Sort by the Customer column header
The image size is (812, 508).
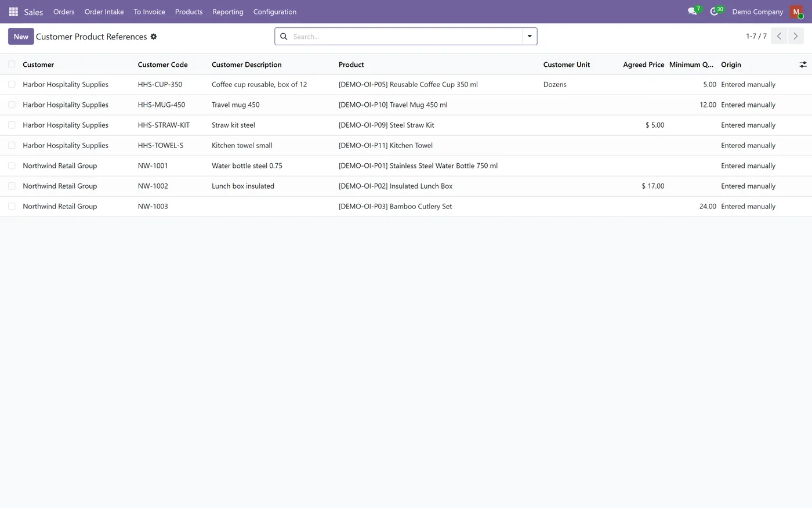(x=38, y=64)
